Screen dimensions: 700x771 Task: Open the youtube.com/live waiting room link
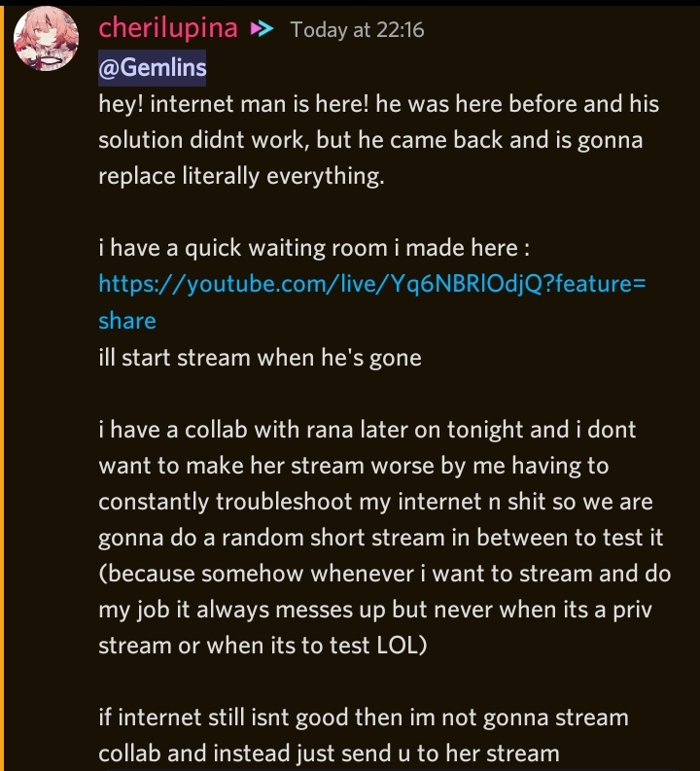coord(372,284)
